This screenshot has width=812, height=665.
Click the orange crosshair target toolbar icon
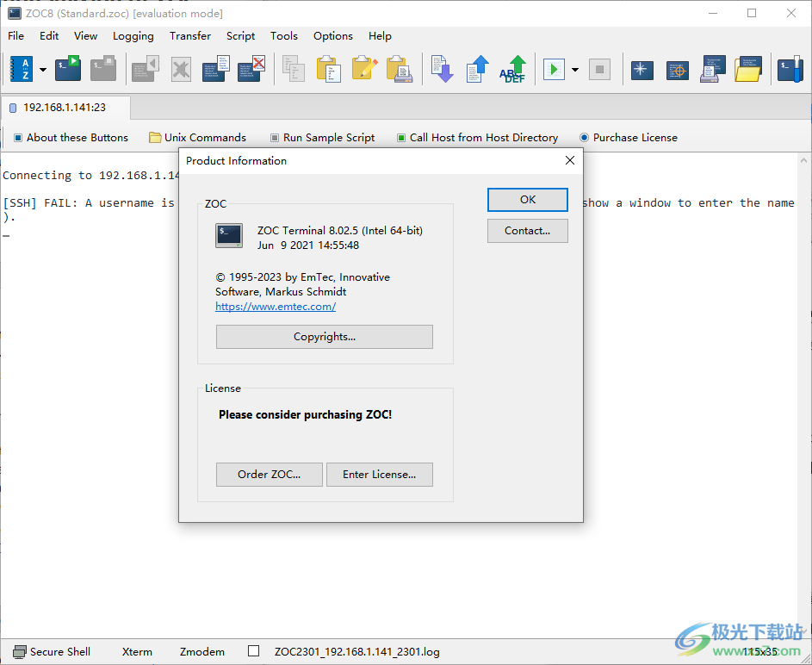tap(678, 70)
